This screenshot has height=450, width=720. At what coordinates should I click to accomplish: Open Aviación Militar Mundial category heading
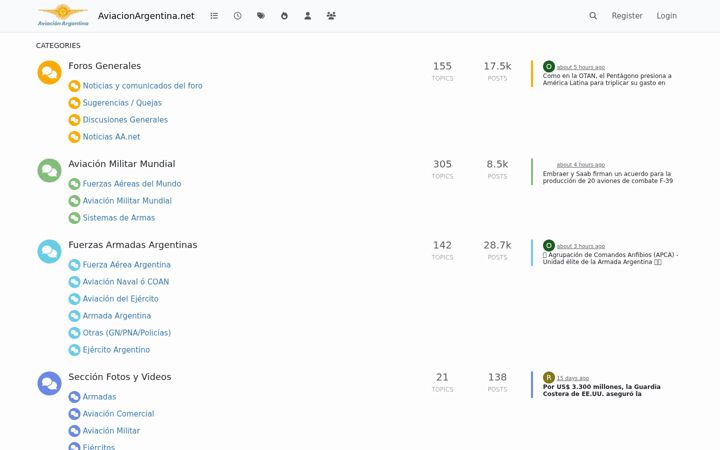122,163
